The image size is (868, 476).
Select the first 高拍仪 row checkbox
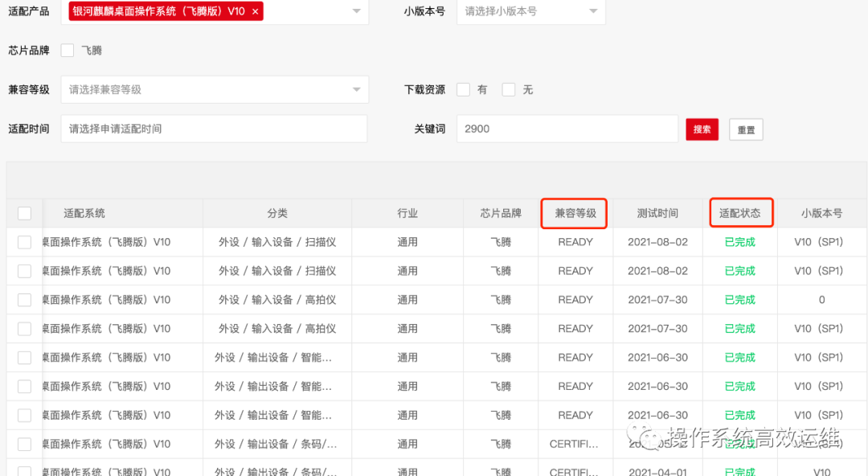24,300
